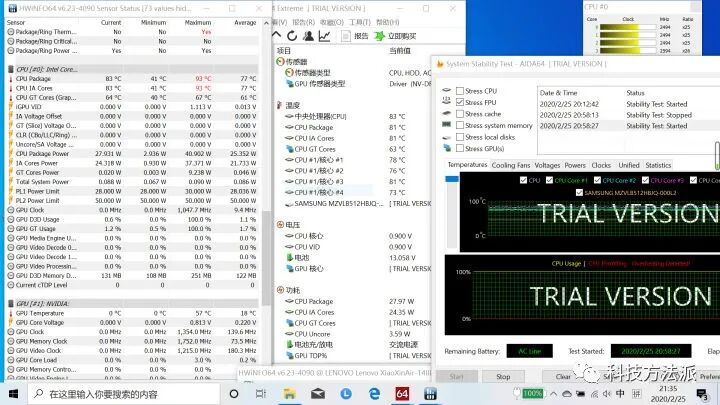Click the up arrow in AIDA64 toolbar
The width and height of the screenshot is (720, 405).
(276, 35)
